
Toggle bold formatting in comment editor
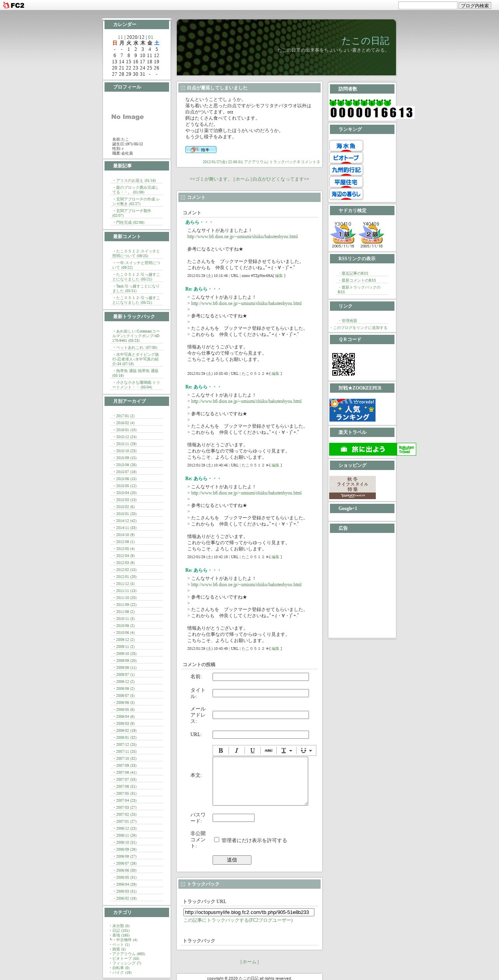click(x=220, y=750)
